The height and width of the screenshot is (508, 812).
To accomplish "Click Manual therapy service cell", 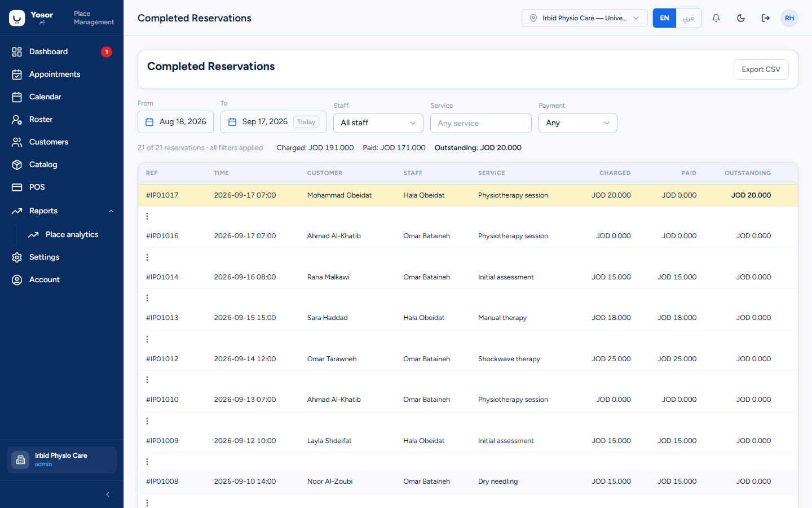I will coord(502,318).
